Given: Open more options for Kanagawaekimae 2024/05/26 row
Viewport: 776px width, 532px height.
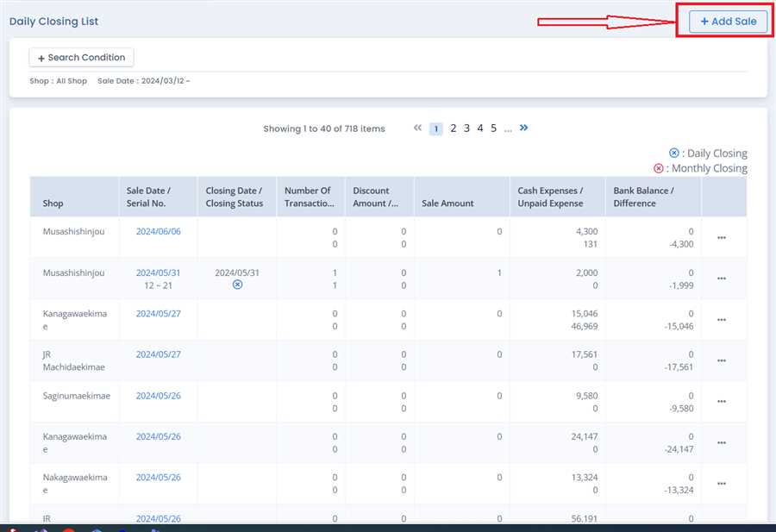Looking at the screenshot, I should 722,442.
